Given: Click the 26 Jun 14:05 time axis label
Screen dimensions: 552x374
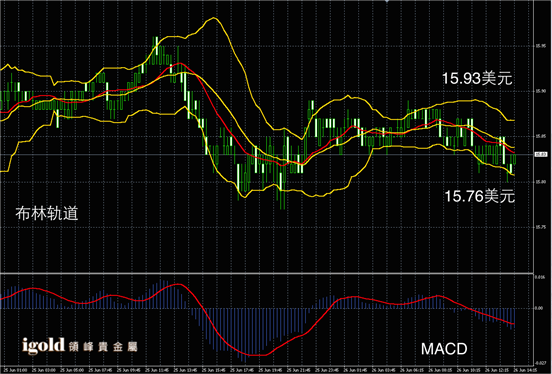Looking at the screenshot, I should [x=526, y=370].
